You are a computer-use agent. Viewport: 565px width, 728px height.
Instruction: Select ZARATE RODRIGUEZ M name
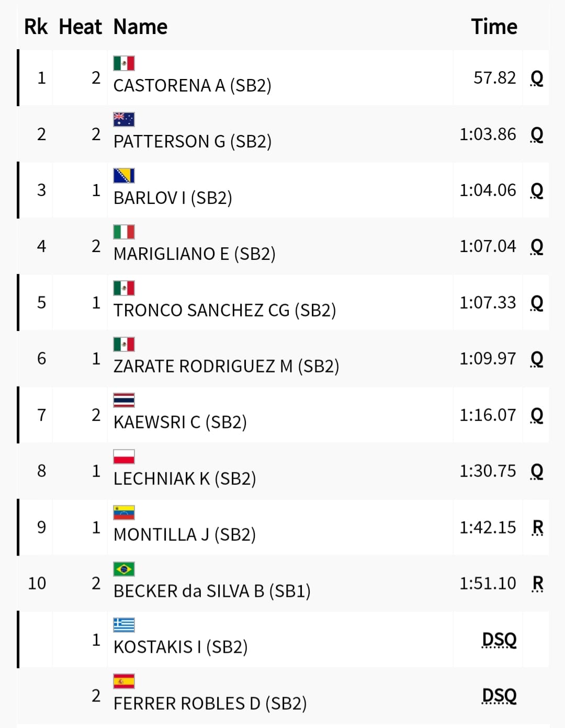tap(226, 366)
